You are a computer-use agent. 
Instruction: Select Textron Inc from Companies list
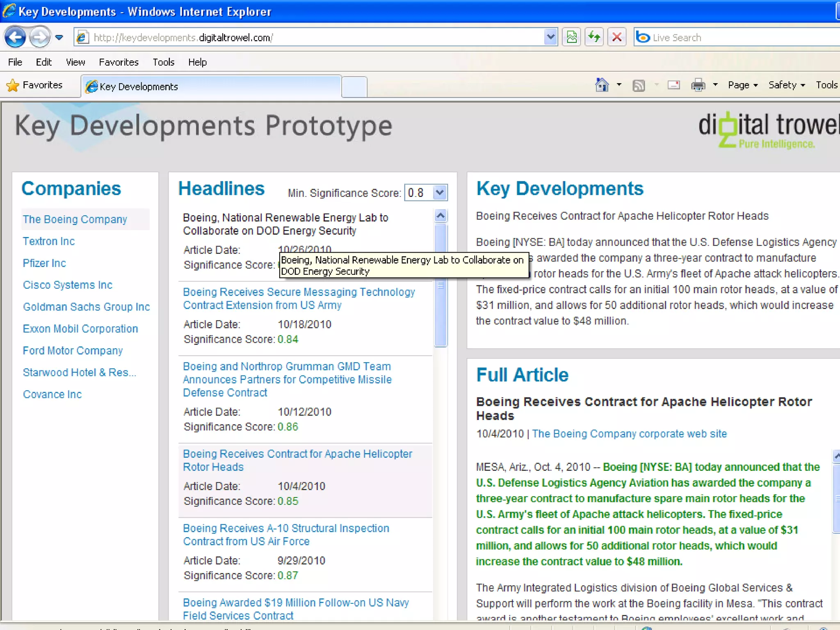click(x=49, y=241)
